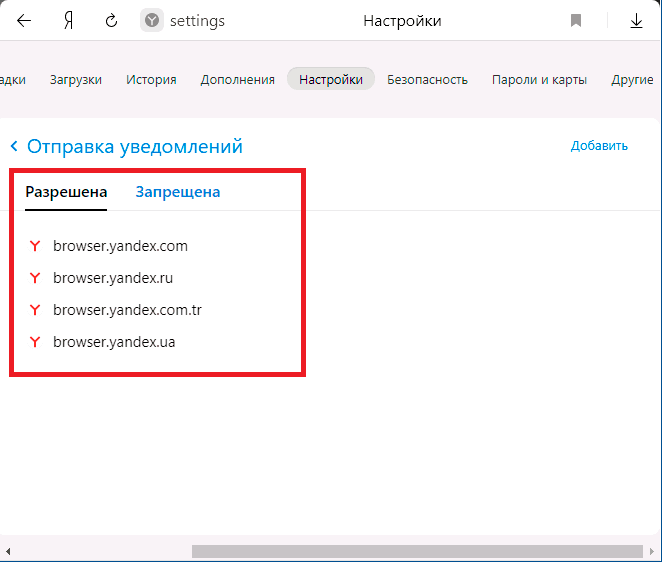Image resolution: width=662 pixels, height=562 pixels.
Task: Select the browser.yandex.com.tr entry
Action: tap(128, 310)
